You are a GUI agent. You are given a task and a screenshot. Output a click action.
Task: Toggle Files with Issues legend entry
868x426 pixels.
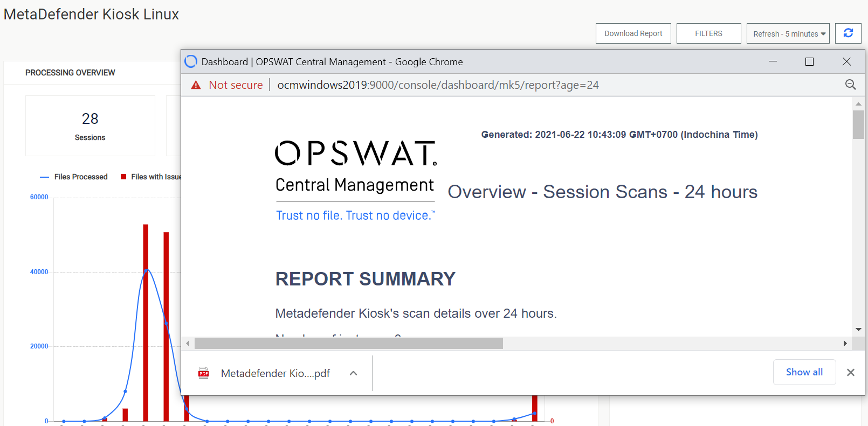click(x=151, y=177)
